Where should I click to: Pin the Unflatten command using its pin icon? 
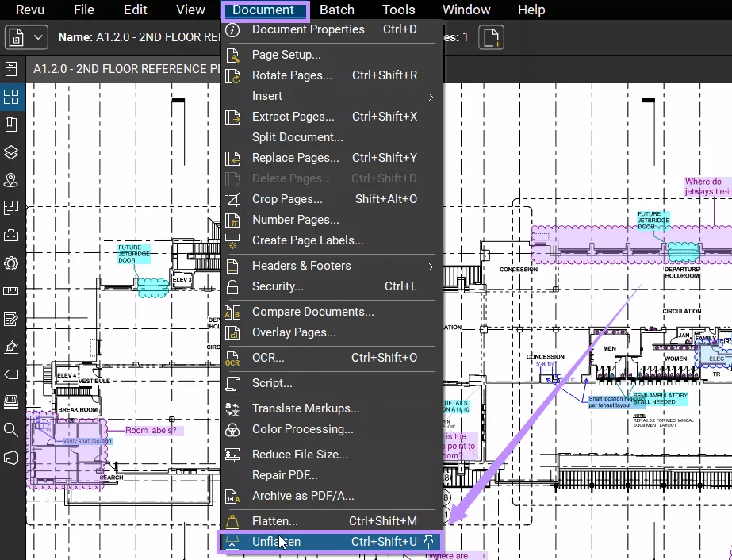pyautogui.click(x=427, y=541)
